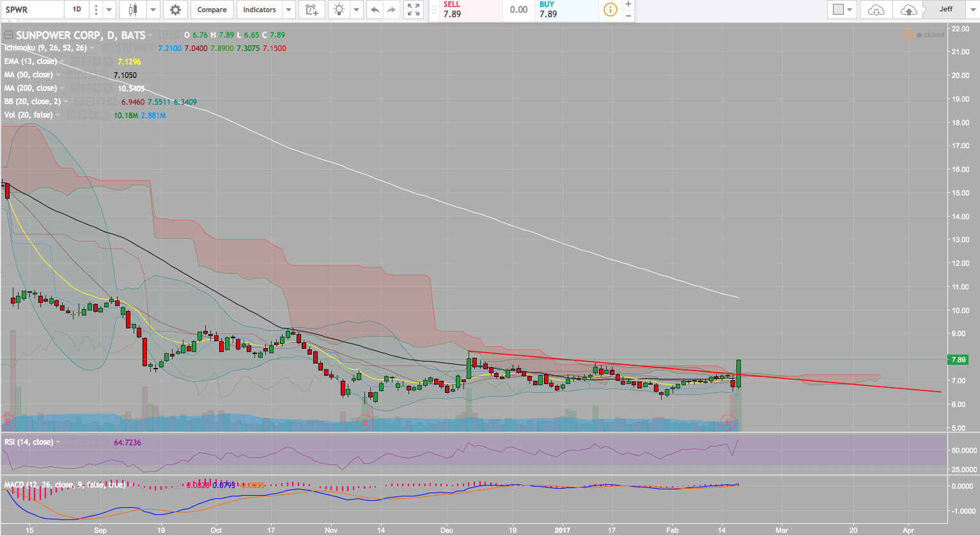Expand the bar style dropdown arrow
The height and width of the screenshot is (536, 980).
(x=153, y=10)
